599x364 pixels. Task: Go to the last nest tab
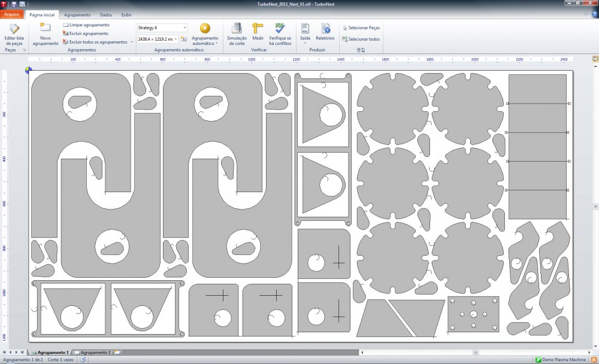tap(22, 352)
